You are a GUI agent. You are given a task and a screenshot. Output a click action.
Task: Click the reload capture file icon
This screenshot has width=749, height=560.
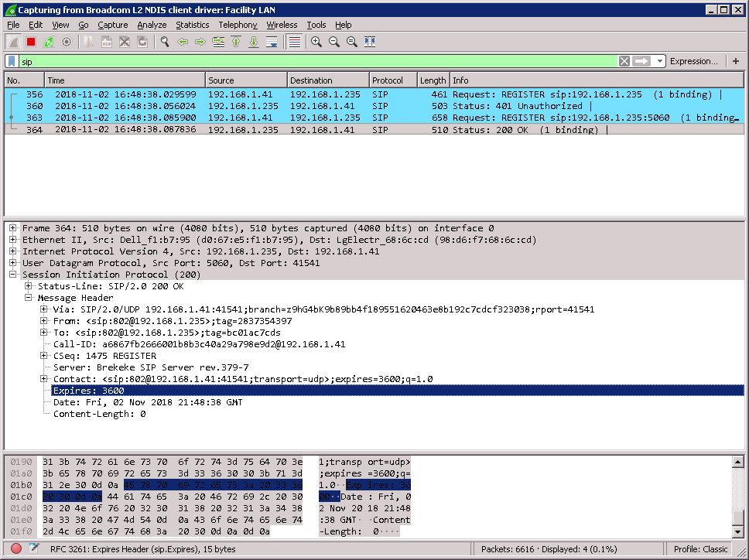coord(142,42)
